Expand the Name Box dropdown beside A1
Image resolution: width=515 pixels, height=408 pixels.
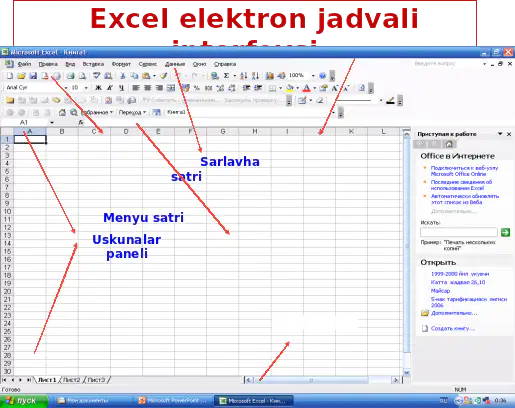point(52,122)
